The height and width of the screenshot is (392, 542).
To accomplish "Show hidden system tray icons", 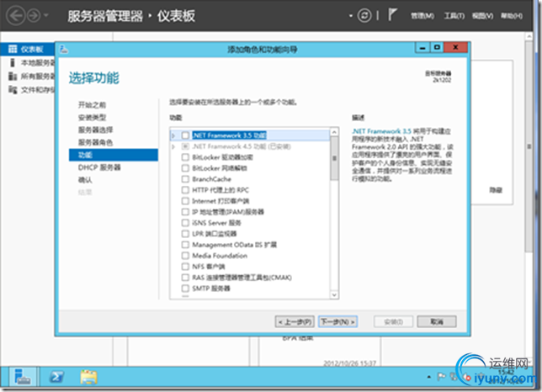I will [x=429, y=377].
